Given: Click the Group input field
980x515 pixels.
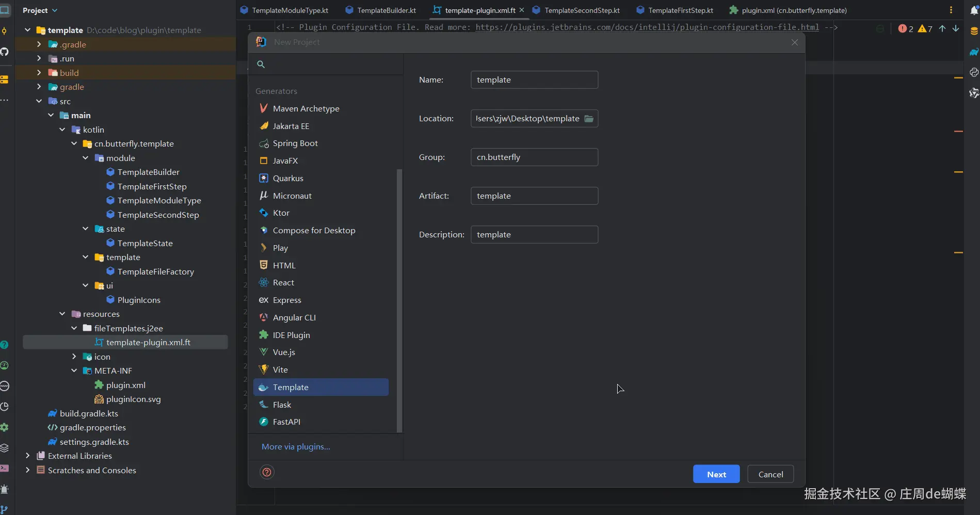Looking at the screenshot, I should (x=534, y=157).
